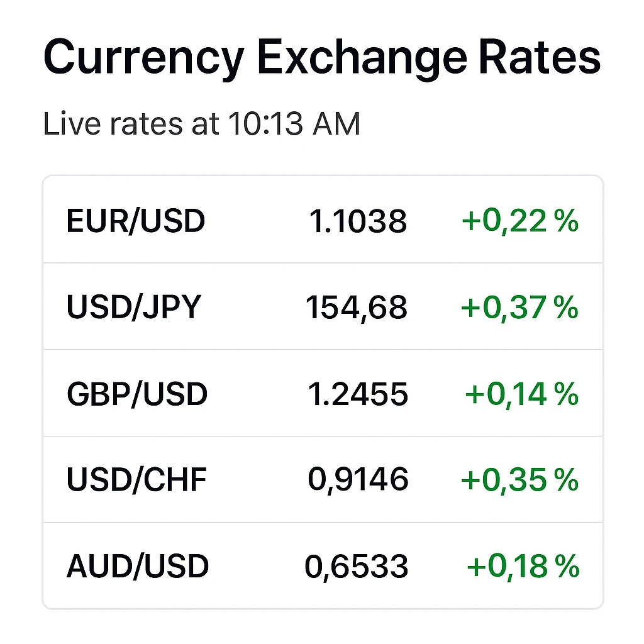
Task: Select the EUR/USD currency pair
Action: (x=135, y=221)
